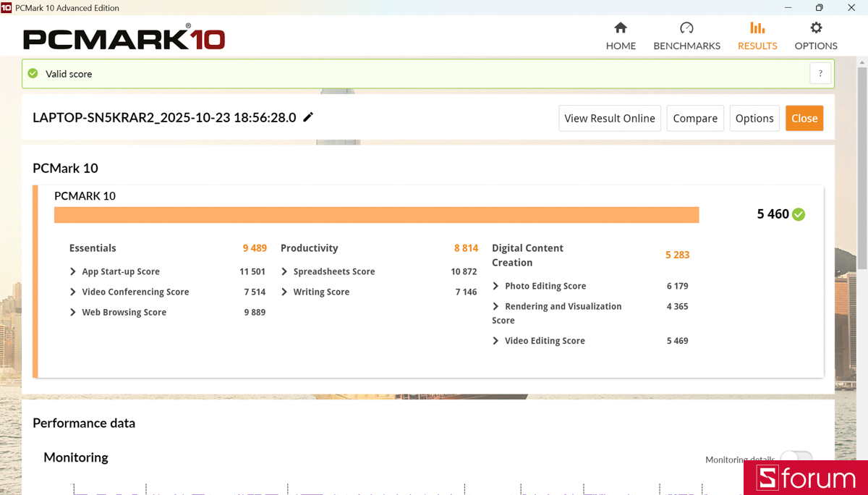Screen dimensions: 868x495
Task: Click the overall score 5 460
Action: tap(773, 214)
